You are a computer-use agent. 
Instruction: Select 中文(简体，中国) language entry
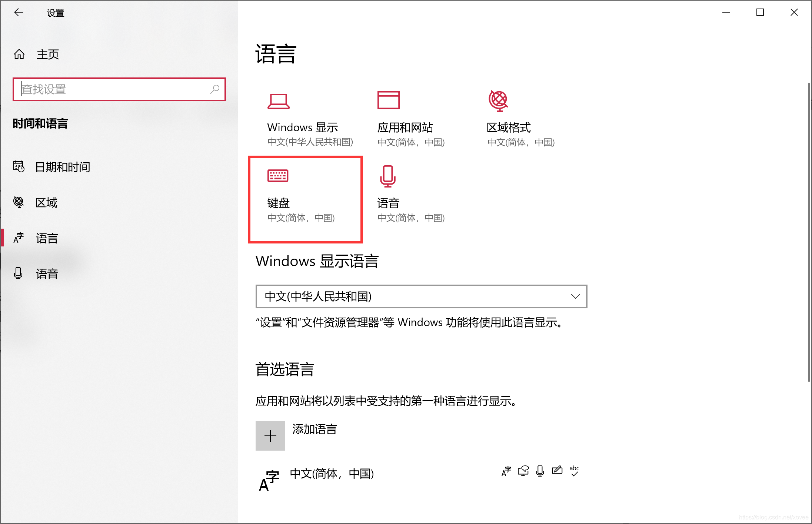coord(332,474)
